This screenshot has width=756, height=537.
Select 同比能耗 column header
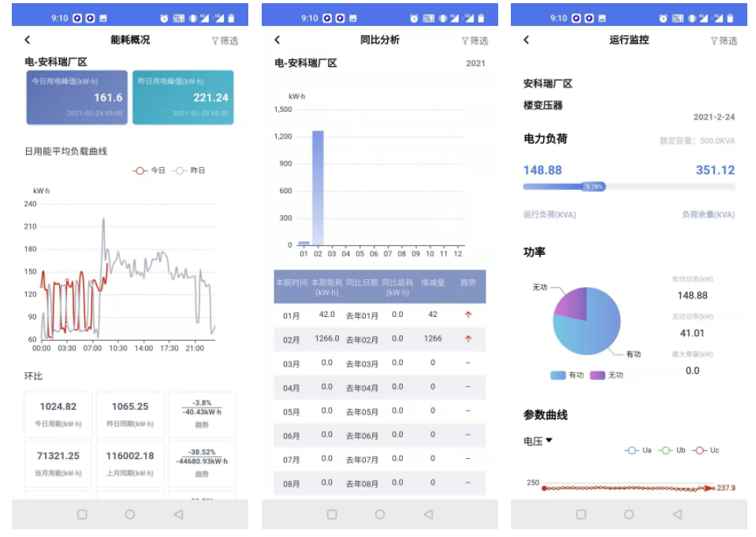pos(397,287)
